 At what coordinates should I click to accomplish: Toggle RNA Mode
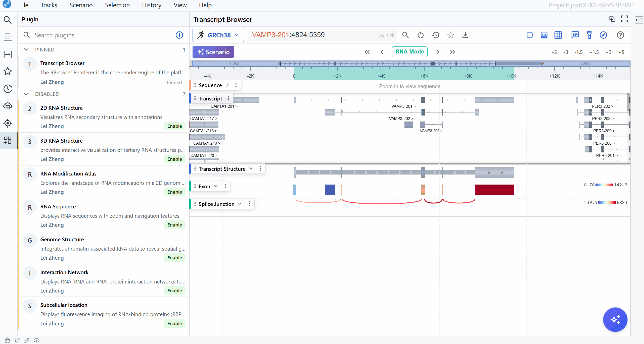(409, 52)
